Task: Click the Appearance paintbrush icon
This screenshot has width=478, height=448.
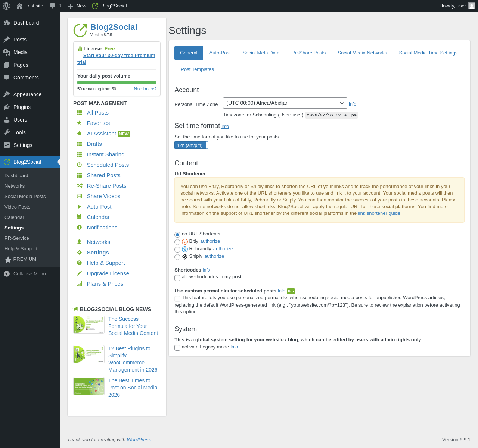Action: tap(7, 94)
